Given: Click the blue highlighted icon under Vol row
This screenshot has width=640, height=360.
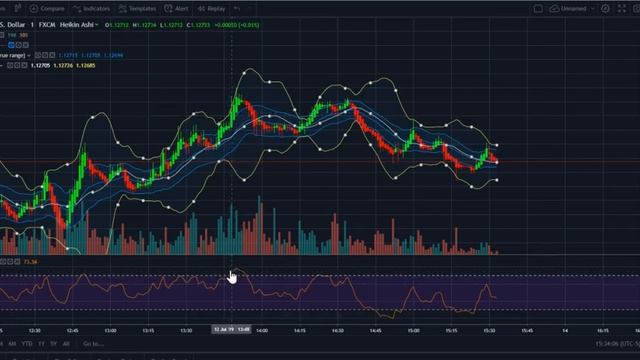Looking at the screenshot, I should pos(11,45).
